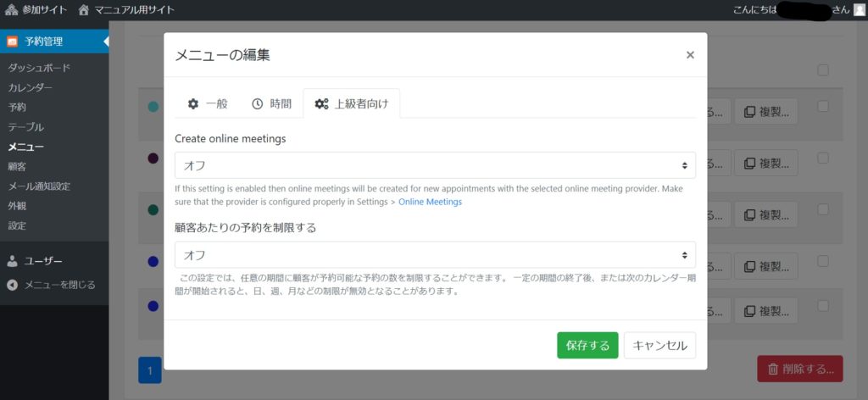Switch to the 時間 tab
Image resolution: width=868 pixels, height=400 pixels.
(271, 103)
